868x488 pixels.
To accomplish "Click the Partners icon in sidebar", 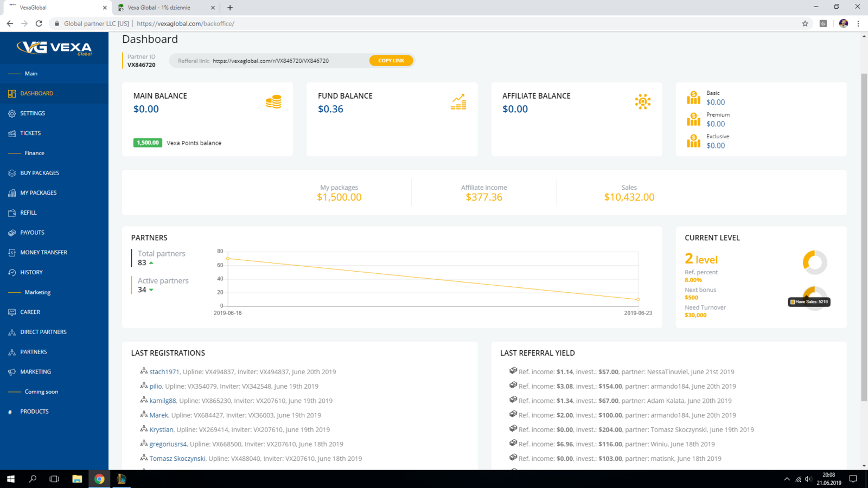I will 12,352.
